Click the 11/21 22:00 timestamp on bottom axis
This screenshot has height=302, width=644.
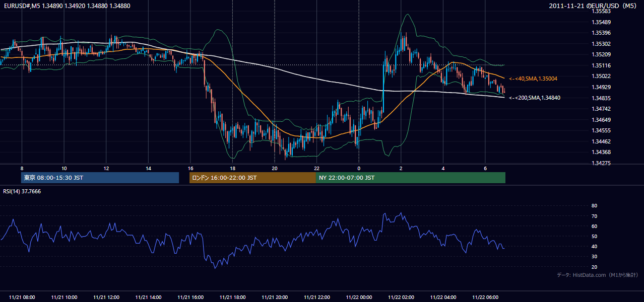317,297
